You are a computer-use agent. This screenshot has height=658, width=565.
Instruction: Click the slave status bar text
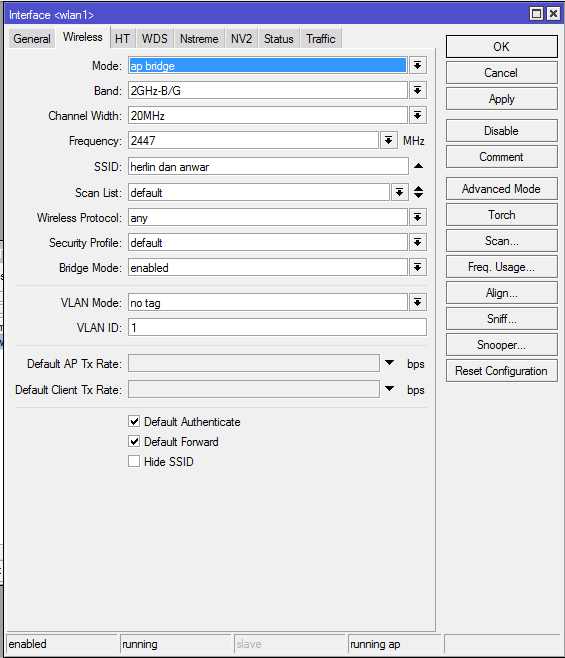(x=248, y=644)
